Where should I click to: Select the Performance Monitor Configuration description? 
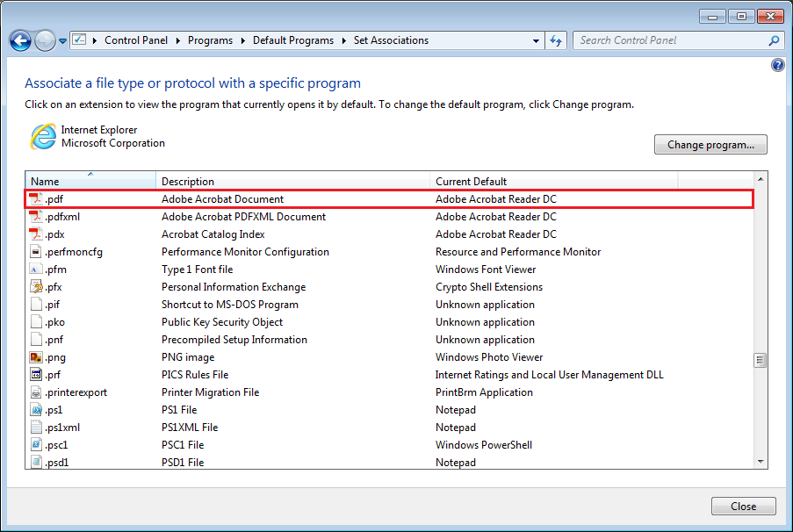pos(245,252)
